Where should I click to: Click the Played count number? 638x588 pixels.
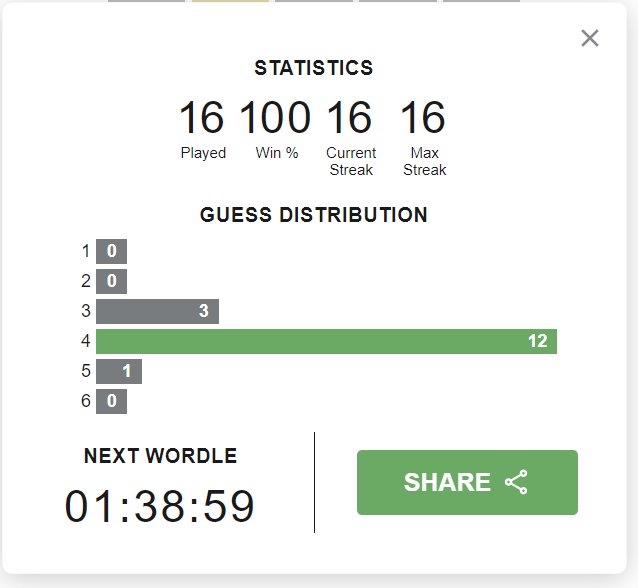pos(202,118)
